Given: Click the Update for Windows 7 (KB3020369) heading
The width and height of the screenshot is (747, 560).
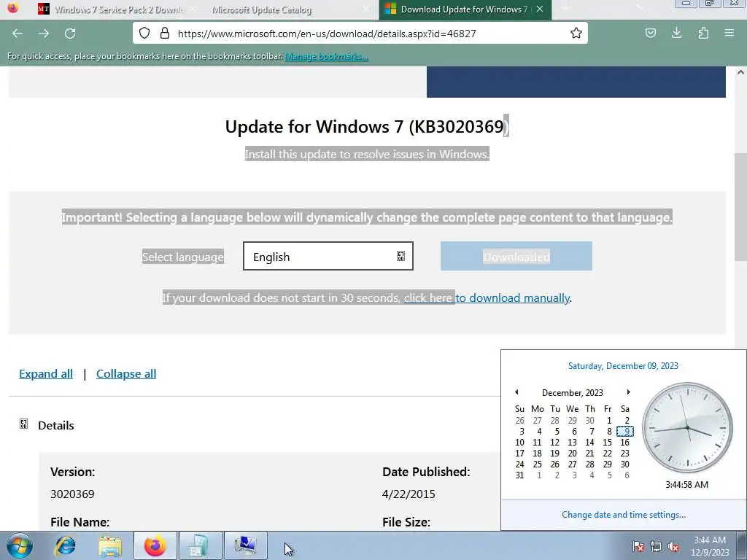Looking at the screenshot, I should [x=367, y=127].
